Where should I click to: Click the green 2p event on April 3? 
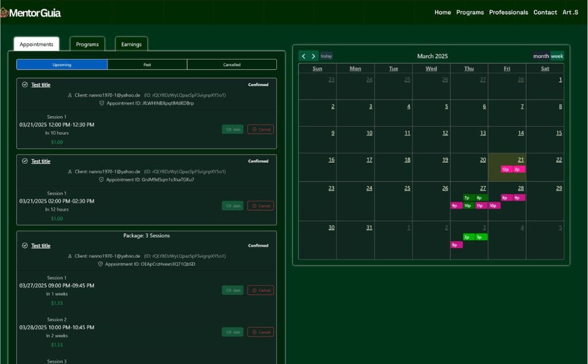[469, 237]
